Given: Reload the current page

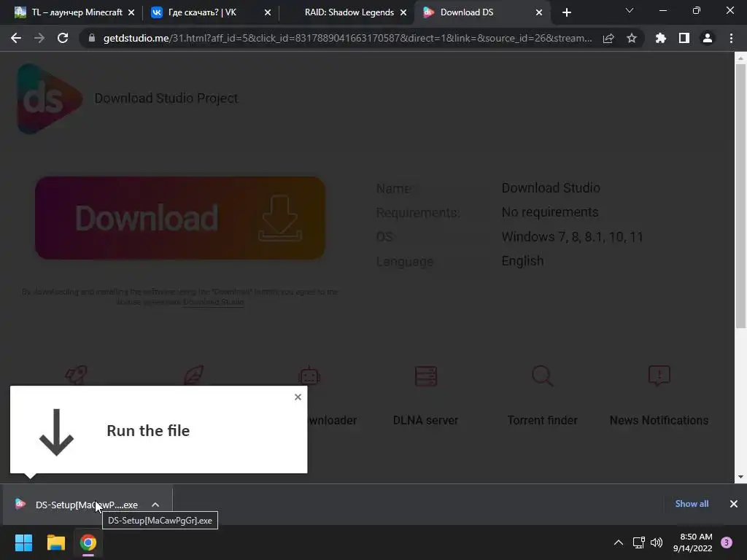Looking at the screenshot, I should (63, 38).
